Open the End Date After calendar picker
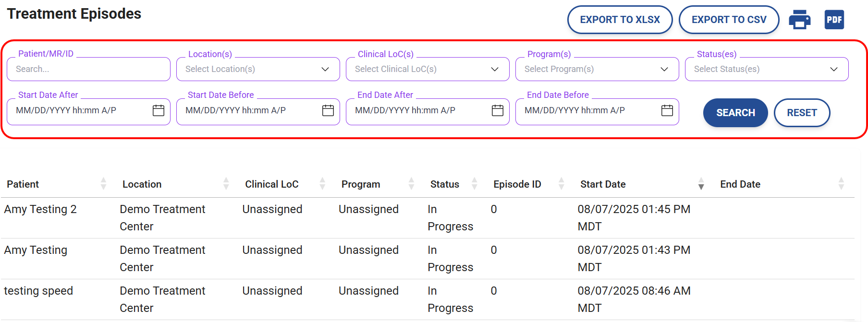Screen dimensions: 868x322 pos(497,111)
